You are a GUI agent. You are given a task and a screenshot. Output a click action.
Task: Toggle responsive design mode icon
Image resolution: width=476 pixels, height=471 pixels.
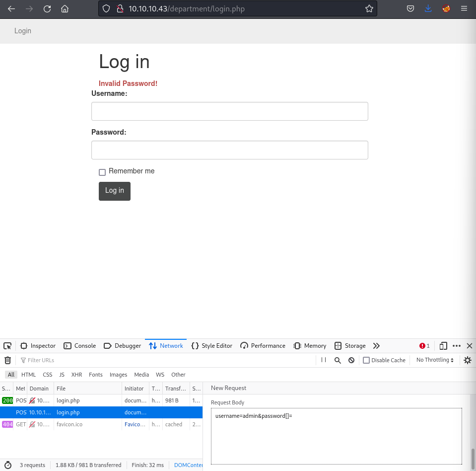[x=443, y=346]
